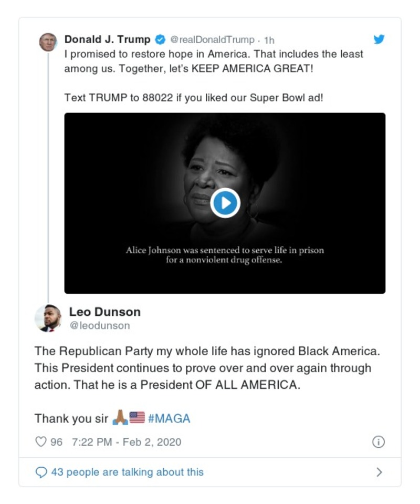Click the blue verified badge
The height and width of the screenshot is (504, 420).
pyautogui.click(x=160, y=40)
